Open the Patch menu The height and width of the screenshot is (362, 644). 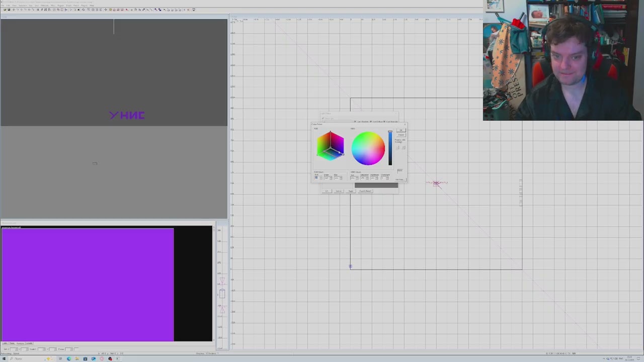tap(76, 6)
